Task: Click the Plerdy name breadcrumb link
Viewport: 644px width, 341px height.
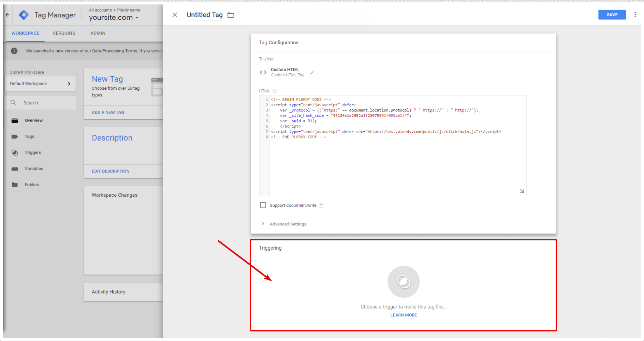Action: 129,10
